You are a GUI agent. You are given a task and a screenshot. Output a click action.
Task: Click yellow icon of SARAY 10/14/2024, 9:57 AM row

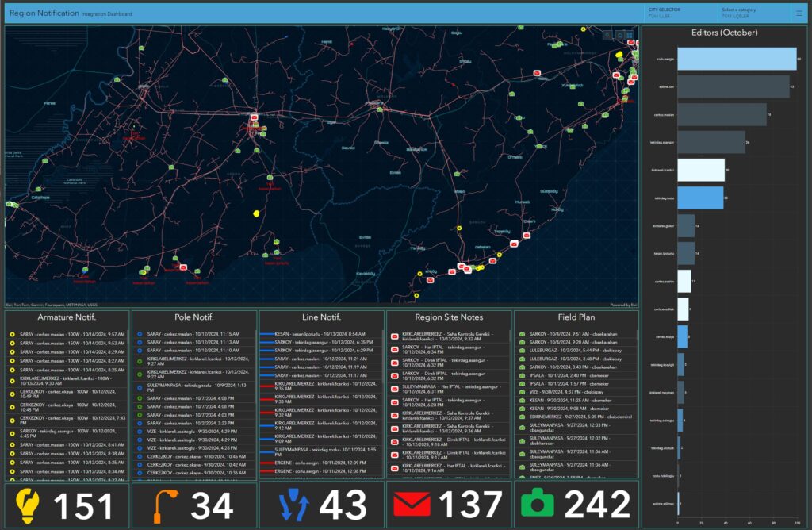[x=13, y=334]
